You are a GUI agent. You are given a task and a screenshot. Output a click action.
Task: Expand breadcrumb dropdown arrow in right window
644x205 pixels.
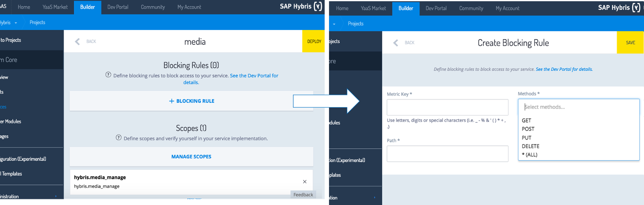click(x=334, y=24)
